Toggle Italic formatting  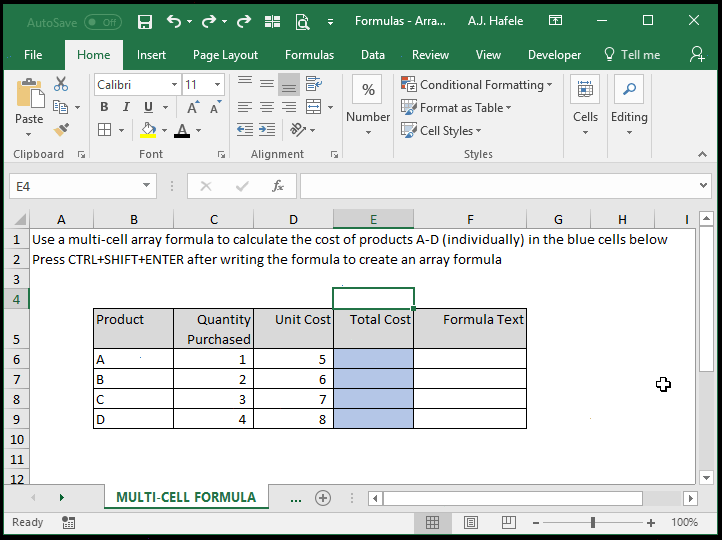pos(126,107)
